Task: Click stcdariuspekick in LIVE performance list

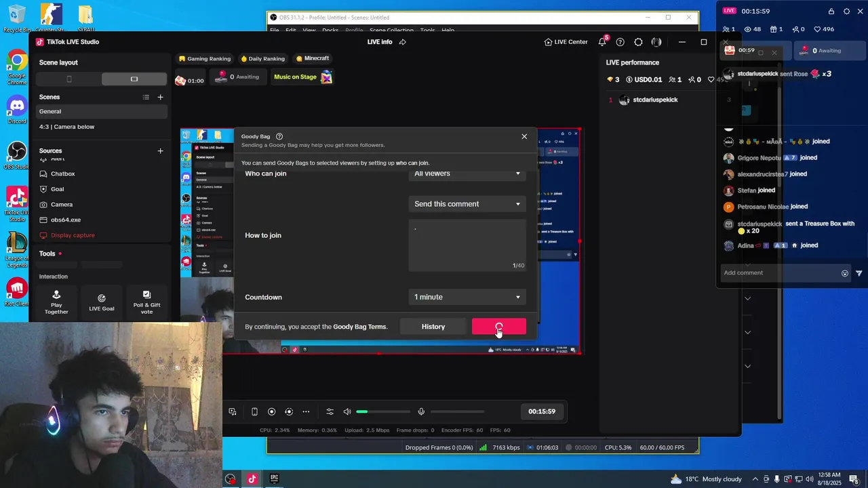Action: [x=655, y=100]
